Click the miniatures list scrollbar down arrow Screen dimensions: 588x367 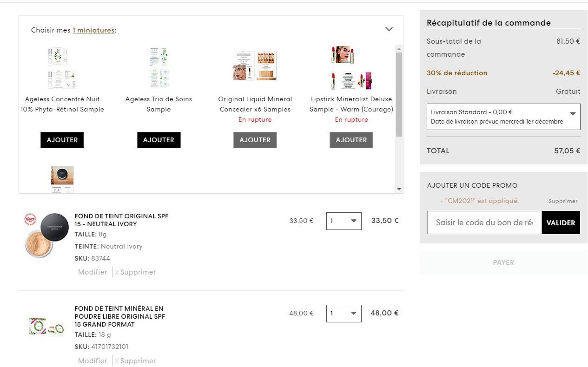click(x=399, y=189)
